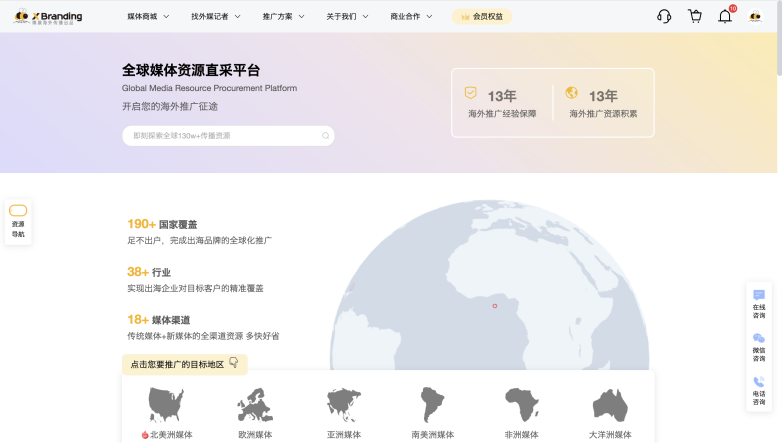Click the shield icon beside 海外推广经验保障
This screenshot has height=443, width=782.
click(470, 93)
